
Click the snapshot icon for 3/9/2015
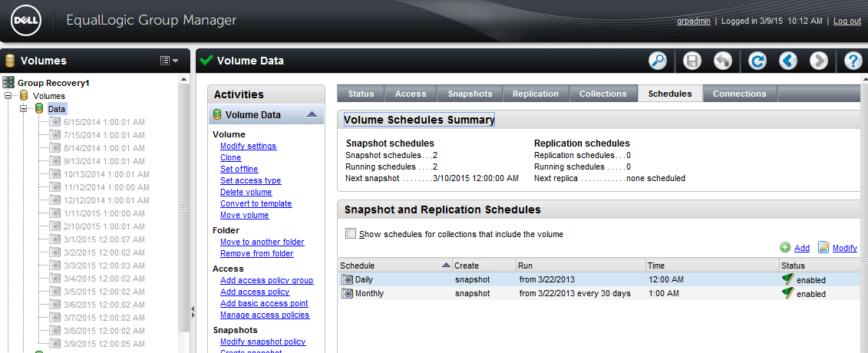[x=54, y=343]
